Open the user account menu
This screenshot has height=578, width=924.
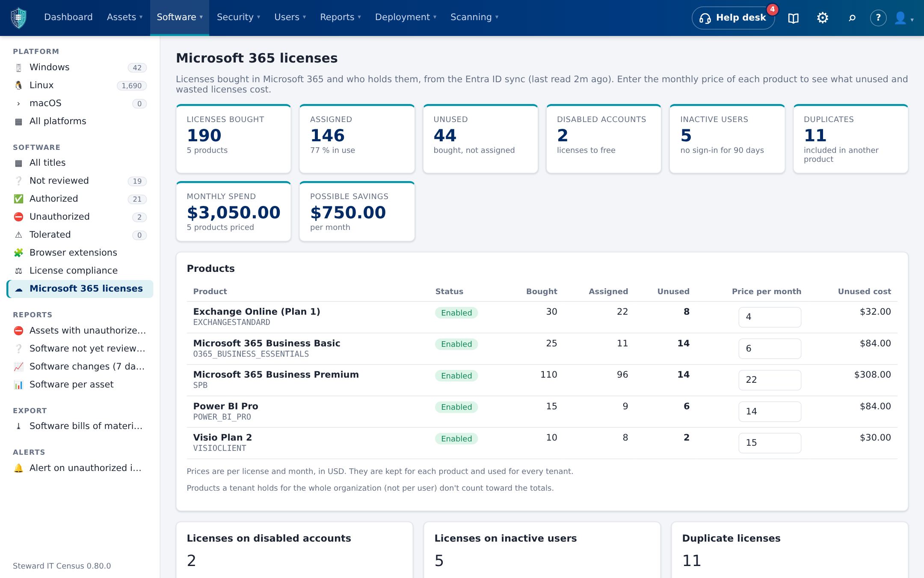(x=904, y=18)
